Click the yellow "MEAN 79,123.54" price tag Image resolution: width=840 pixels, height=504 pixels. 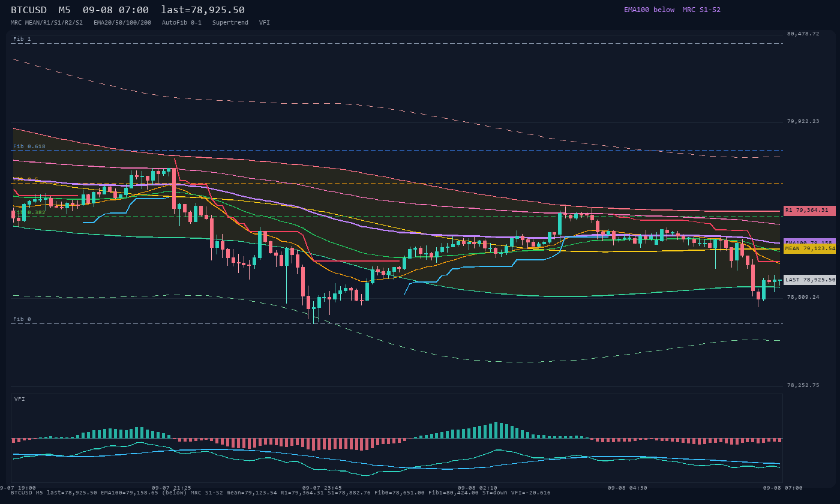click(809, 248)
